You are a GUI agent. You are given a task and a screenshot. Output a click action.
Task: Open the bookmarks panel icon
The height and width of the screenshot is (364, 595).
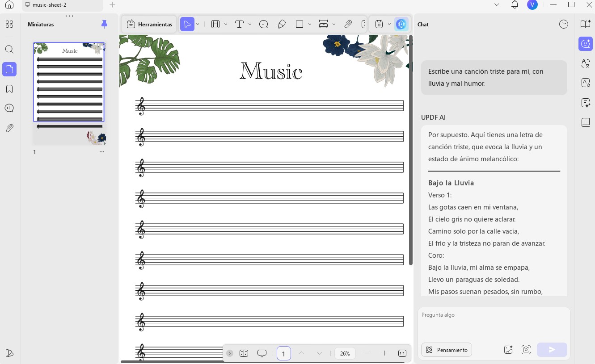point(9,89)
